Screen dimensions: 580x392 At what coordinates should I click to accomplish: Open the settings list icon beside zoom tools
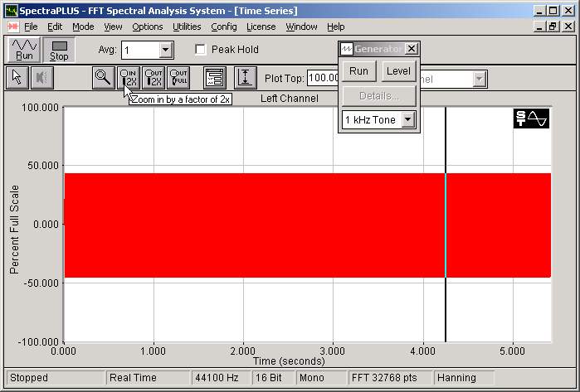[x=215, y=78]
